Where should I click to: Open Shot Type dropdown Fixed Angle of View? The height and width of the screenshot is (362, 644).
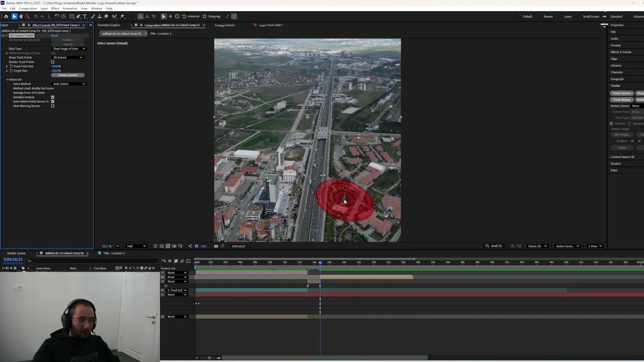[69, 49]
